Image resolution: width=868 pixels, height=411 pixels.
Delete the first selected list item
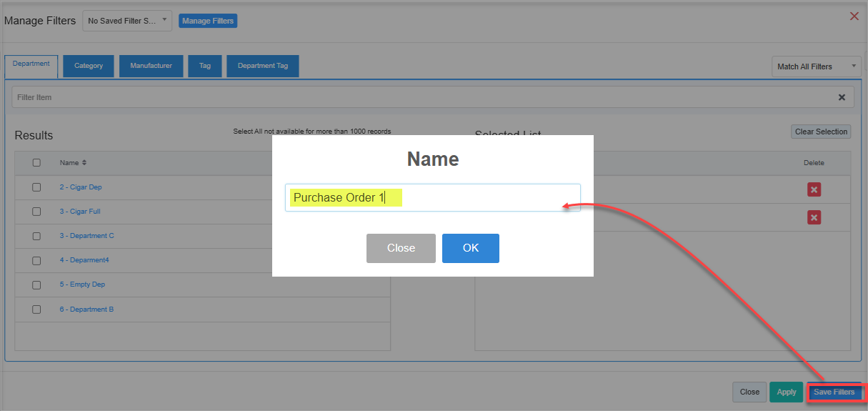pos(814,189)
